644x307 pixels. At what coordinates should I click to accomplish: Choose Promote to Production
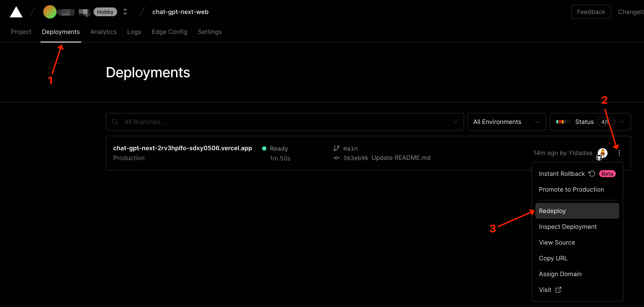click(x=577, y=189)
